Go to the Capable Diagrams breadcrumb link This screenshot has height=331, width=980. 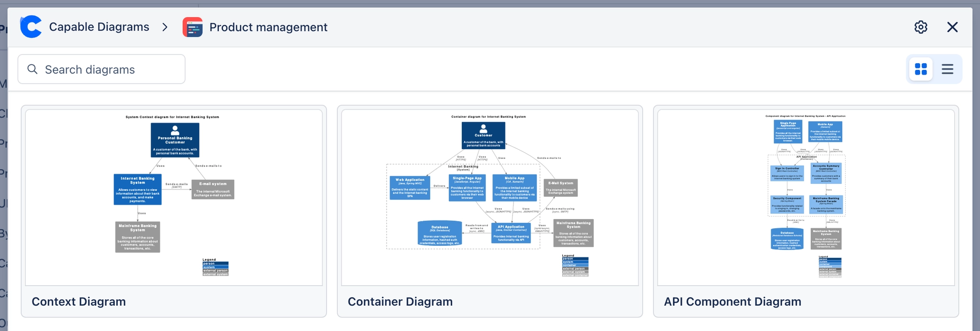click(x=99, y=27)
